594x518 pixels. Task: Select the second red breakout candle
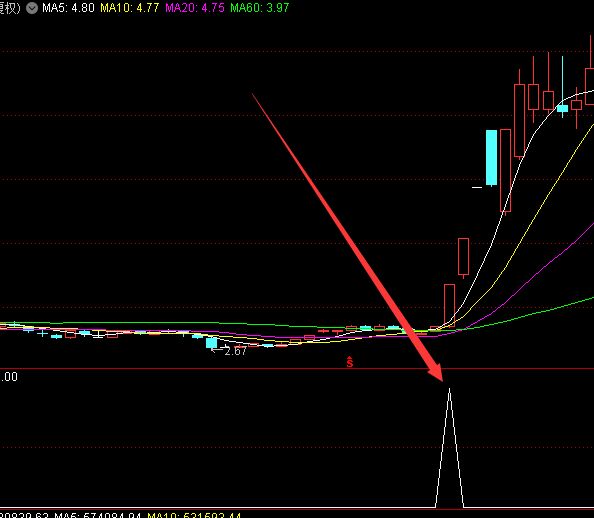pyautogui.click(x=463, y=257)
